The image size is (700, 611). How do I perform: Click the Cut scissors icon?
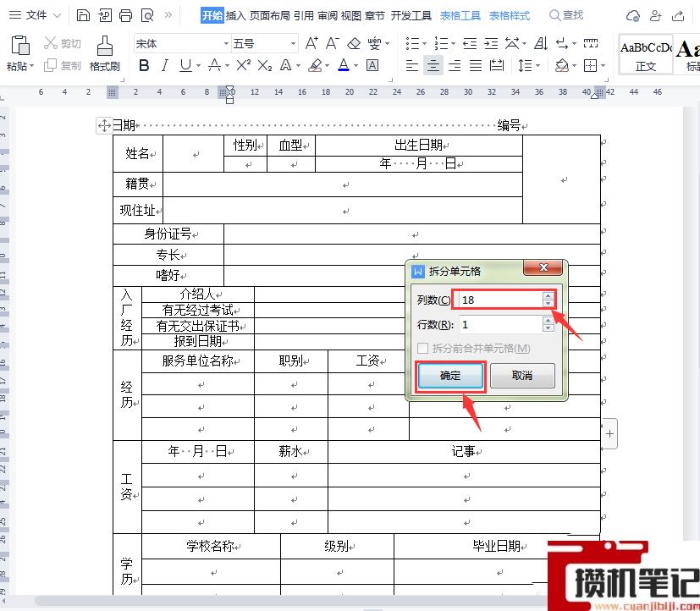[51, 43]
